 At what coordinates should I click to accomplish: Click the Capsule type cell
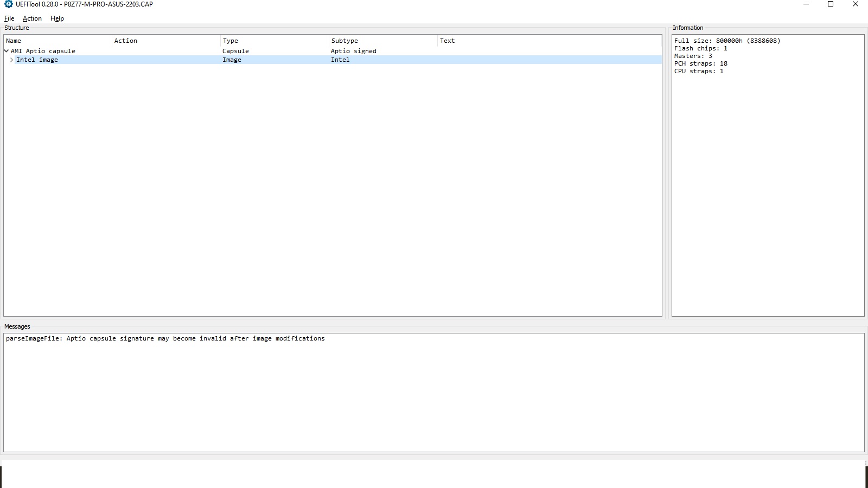[235, 51]
